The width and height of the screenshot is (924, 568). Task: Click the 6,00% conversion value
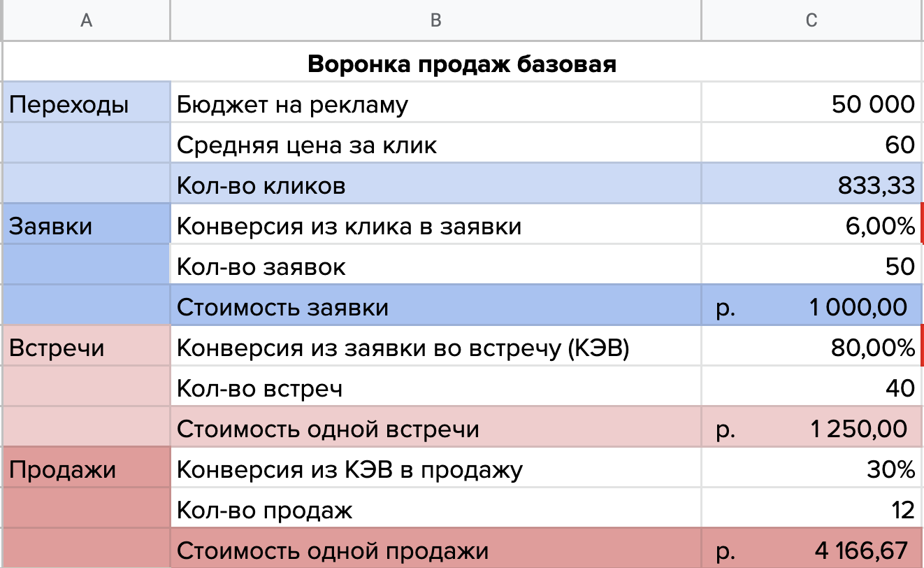(812, 226)
